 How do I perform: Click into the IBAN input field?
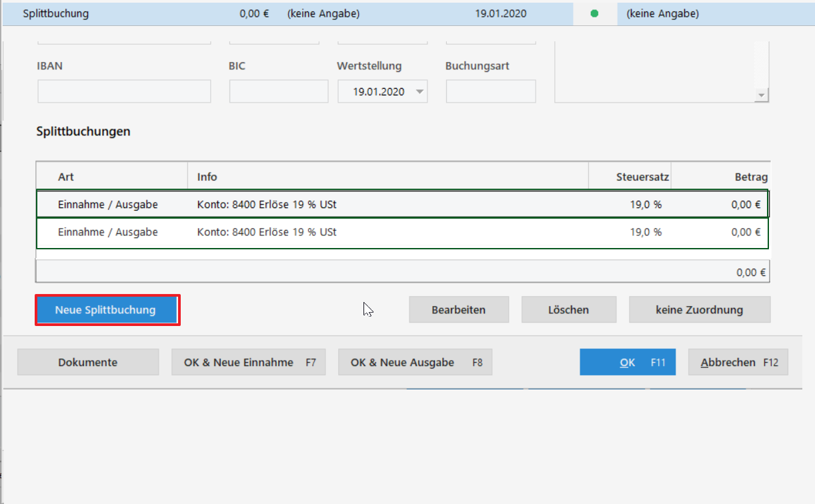(x=124, y=91)
